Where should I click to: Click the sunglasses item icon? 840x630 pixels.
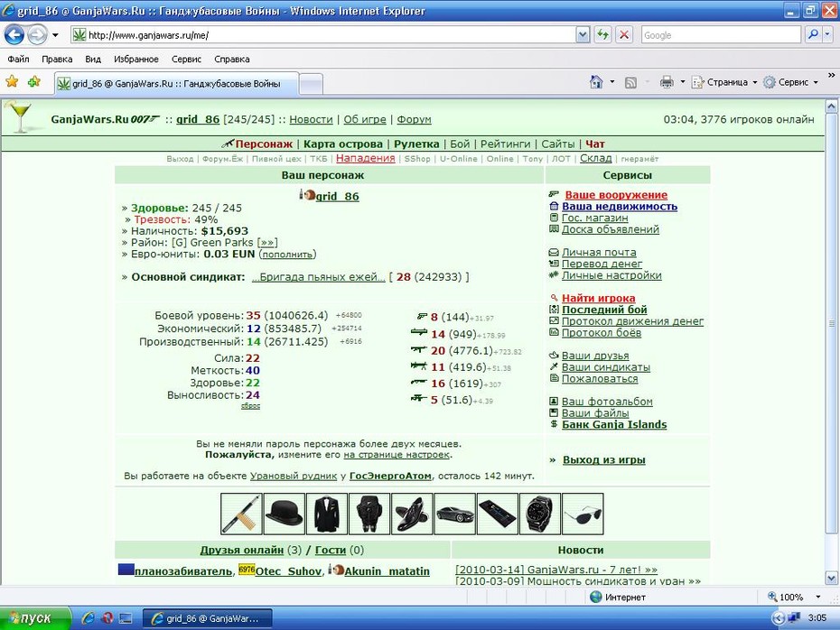583,514
